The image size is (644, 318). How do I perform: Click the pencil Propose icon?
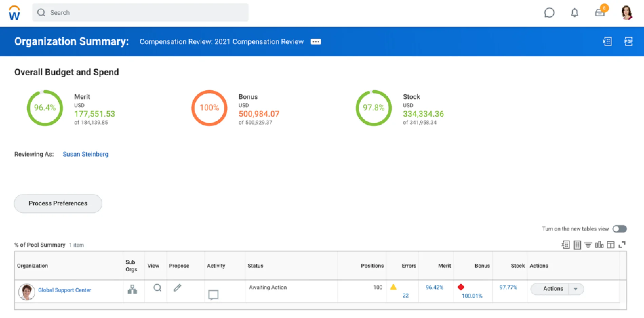click(177, 288)
